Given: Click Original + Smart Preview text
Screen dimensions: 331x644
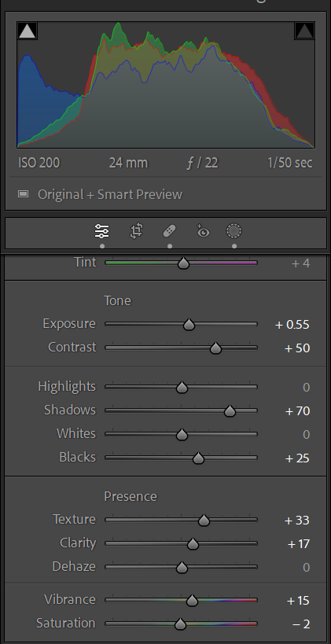Looking at the screenshot, I should (x=110, y=194).
